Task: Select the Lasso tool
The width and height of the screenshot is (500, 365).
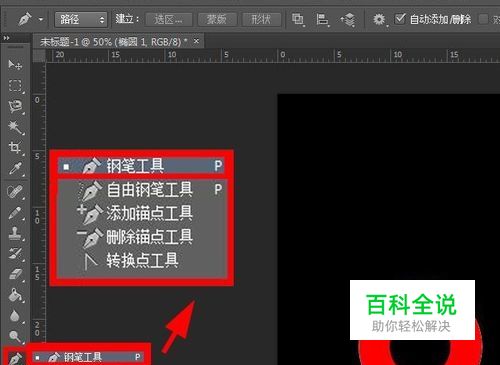Action: click(15, 107)
